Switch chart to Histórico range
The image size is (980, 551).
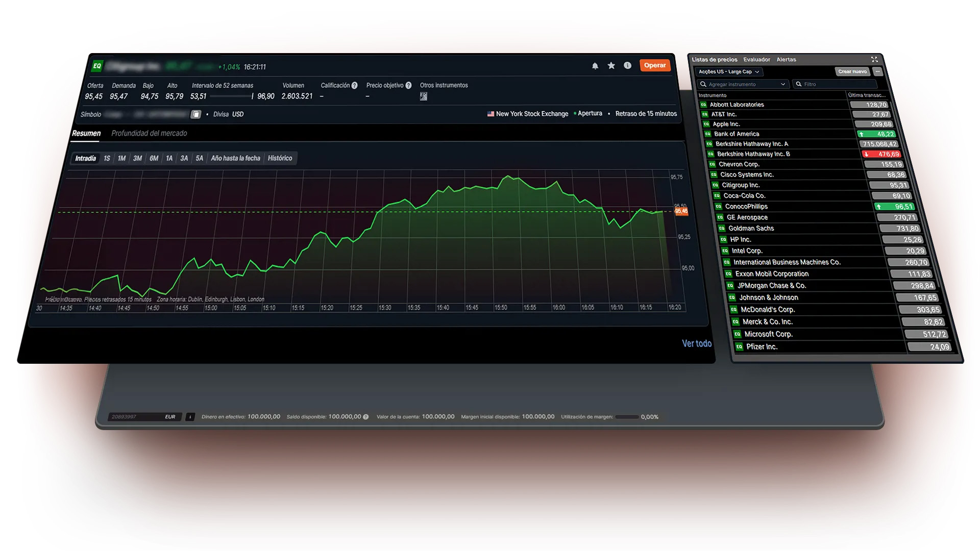[x=280, y=158]
